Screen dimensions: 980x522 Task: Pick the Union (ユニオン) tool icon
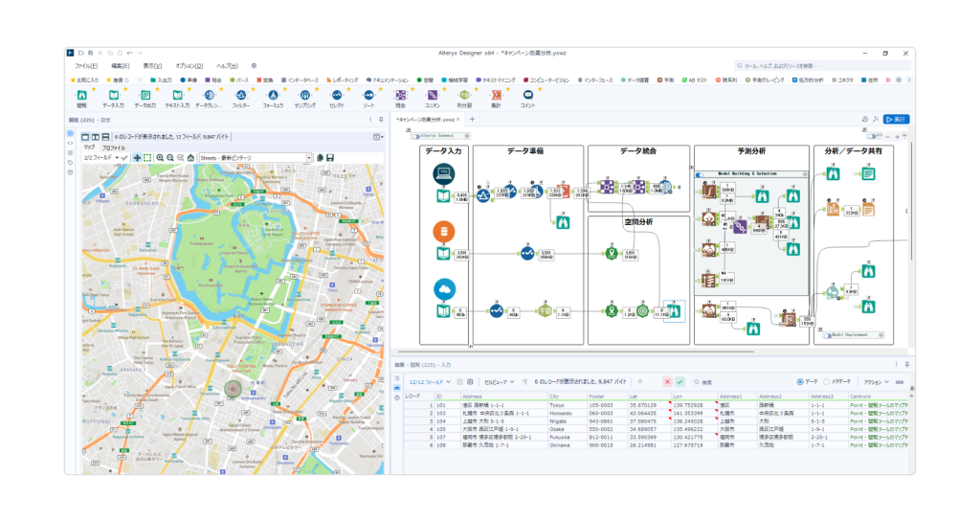point(433,96)
